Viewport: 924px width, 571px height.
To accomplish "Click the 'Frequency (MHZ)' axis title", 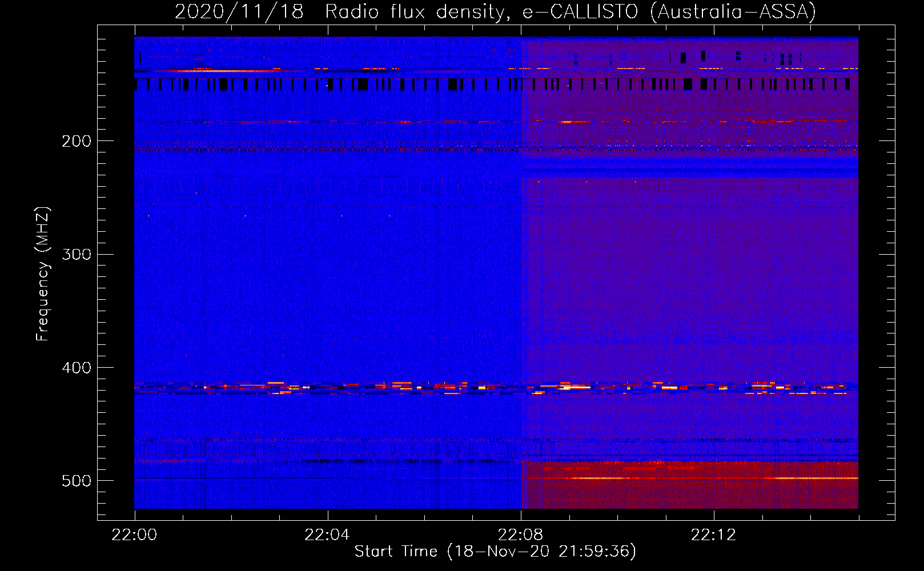I will click(43, 274).
